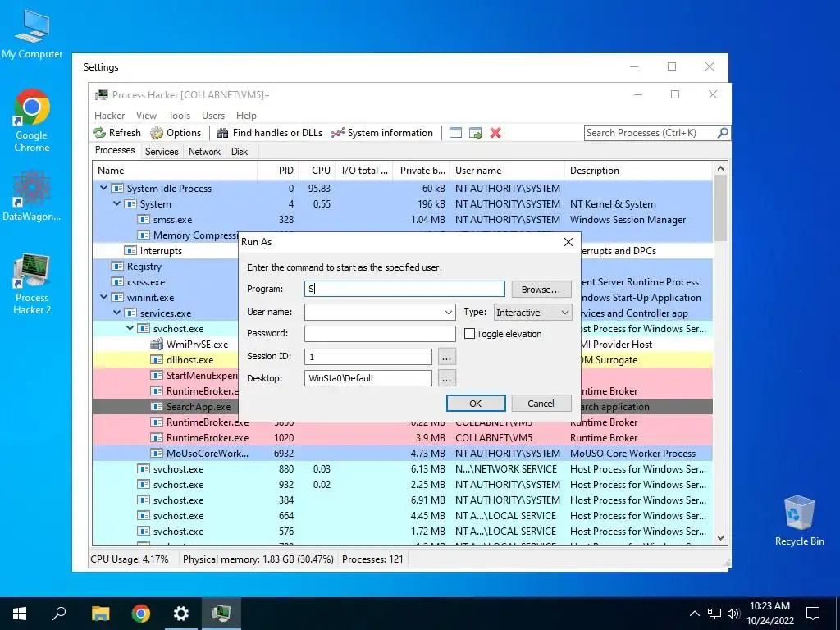Click the Chrome taskbar icon
The height and width of the screenshot is (630, 840).
pos(141,614)
